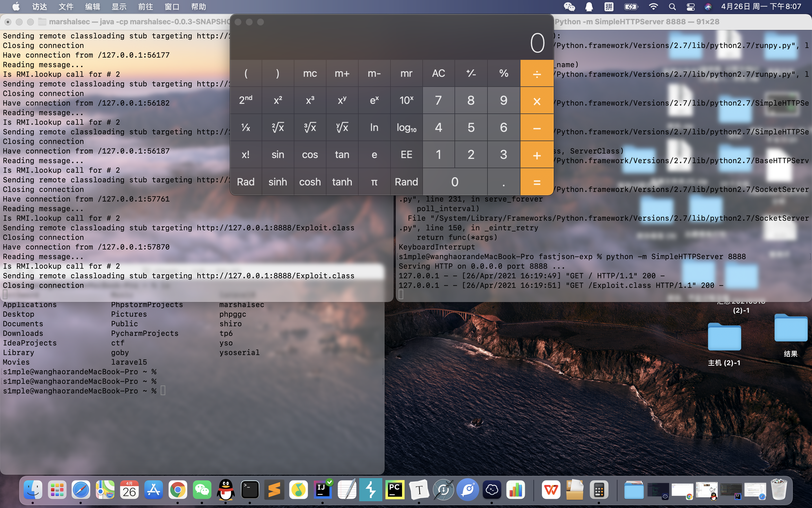Switch to Terminal in the Dock
The image size is (812, 508).
[x=250, y=490]
